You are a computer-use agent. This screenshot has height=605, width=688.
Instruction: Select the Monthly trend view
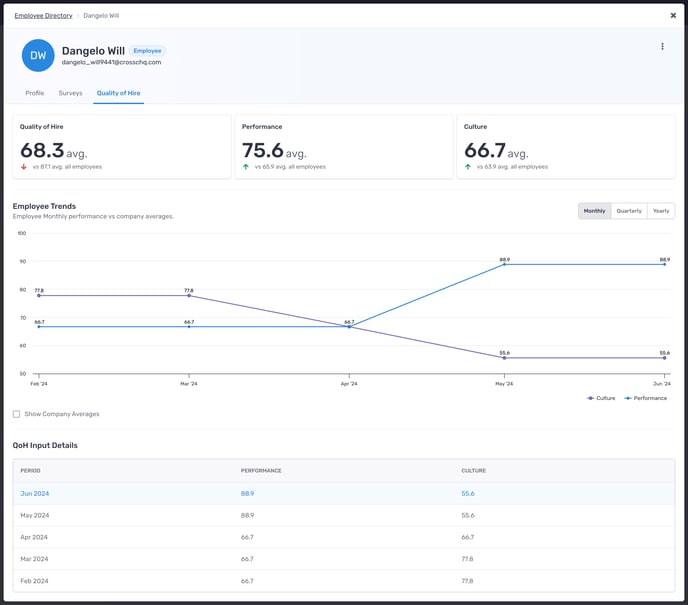[x=594, y=211]
